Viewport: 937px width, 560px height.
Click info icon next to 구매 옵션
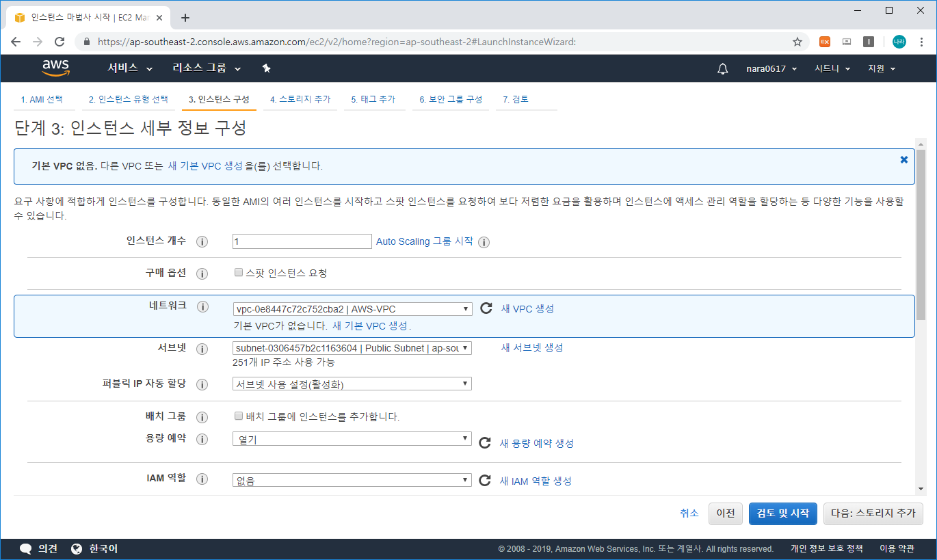point(202,274)
